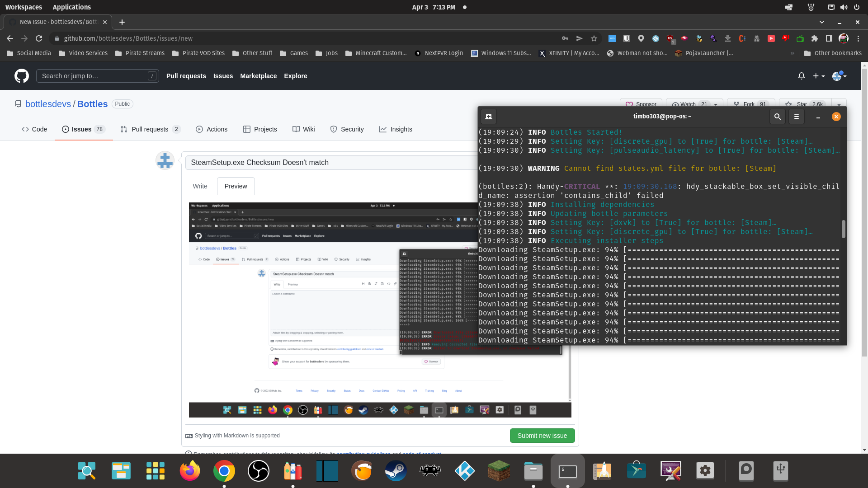Open the terminal search
Image resolution: width=868 pixels, height=488 pixels.
(778, 116)
